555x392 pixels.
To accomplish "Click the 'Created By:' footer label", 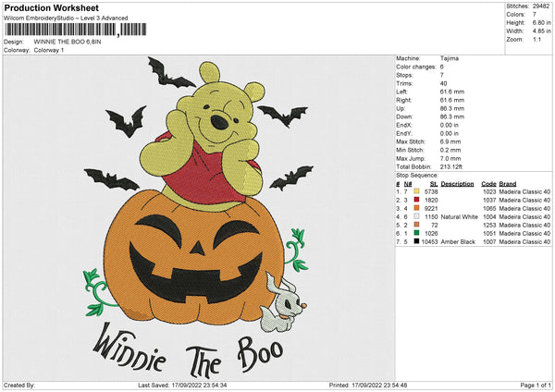I will 19,385.
